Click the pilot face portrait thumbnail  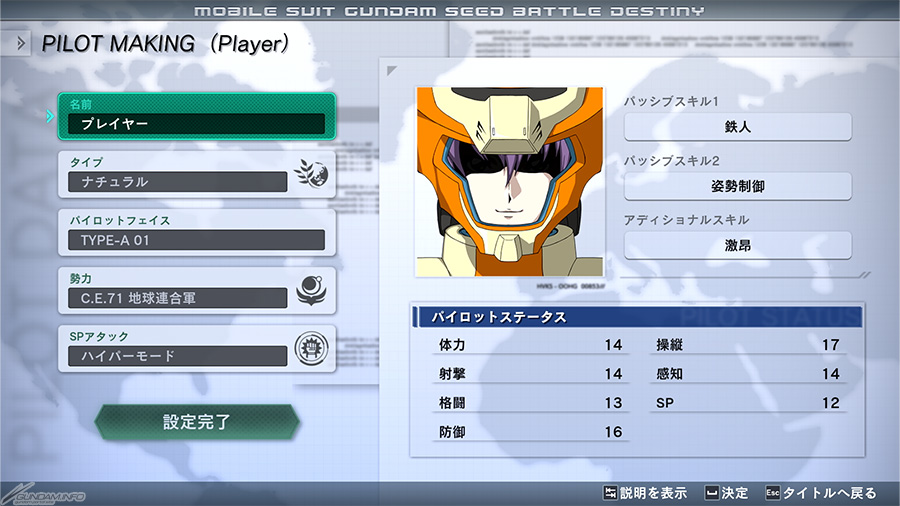510,182
